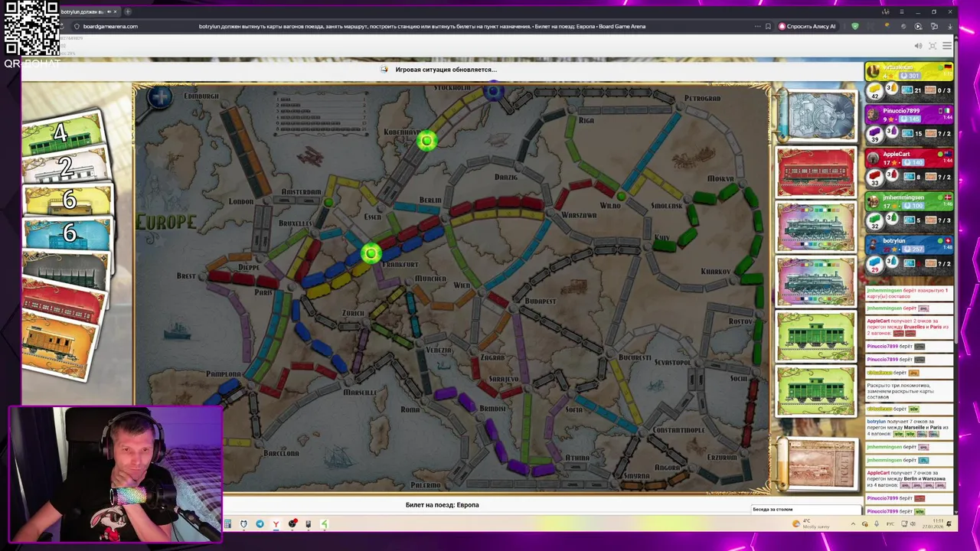Take the bottom green face-up train card

[x=816, y=391]
